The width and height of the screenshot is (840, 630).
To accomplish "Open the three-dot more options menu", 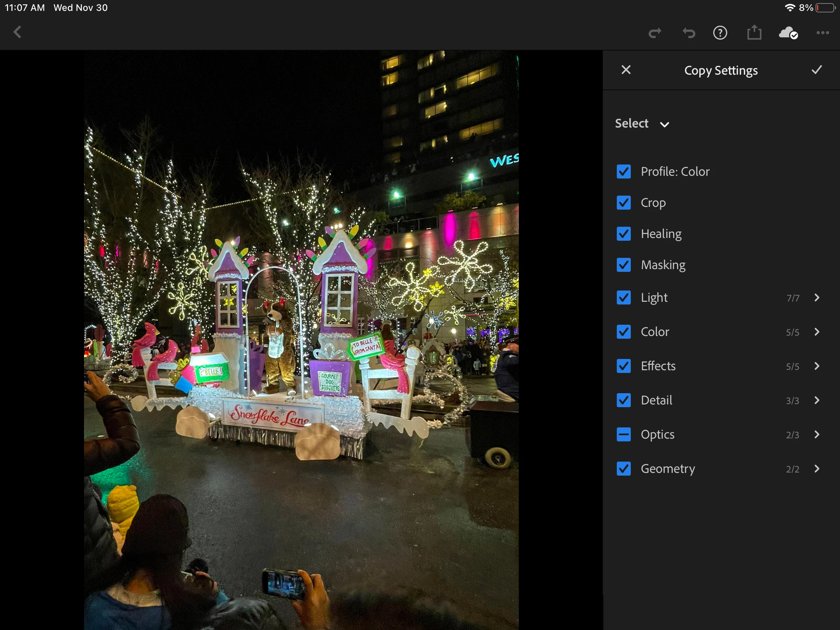I will (822, 33).
